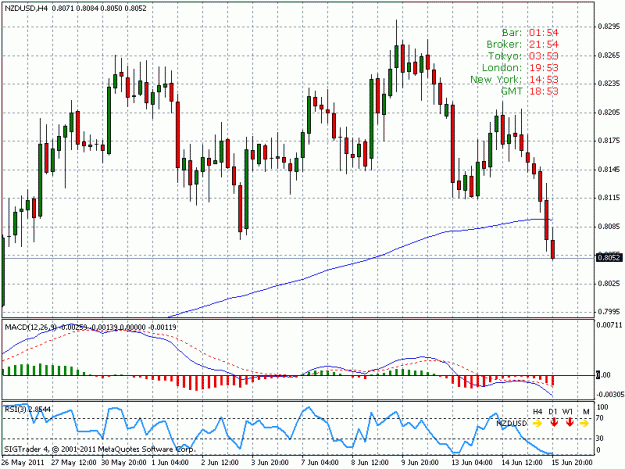Click the 15 Jun 20:00 date label
The height and width of the screenshot is (469, 625).
[x=572, y=462]
